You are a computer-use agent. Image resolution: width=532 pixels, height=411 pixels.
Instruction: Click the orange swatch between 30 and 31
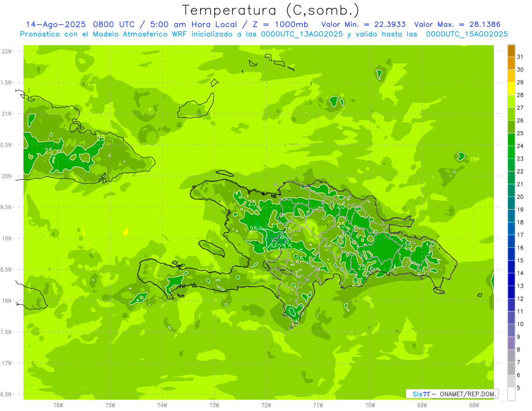[x=511, y=63]
